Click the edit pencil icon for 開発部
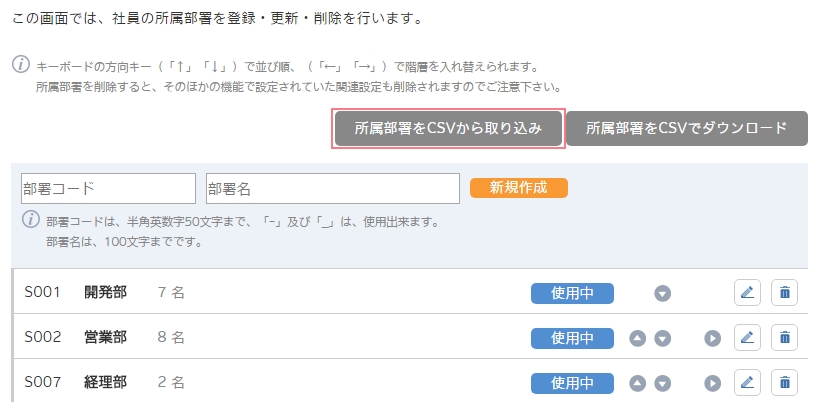This screenshot has width=816, height=402. [x=747, y=293]
